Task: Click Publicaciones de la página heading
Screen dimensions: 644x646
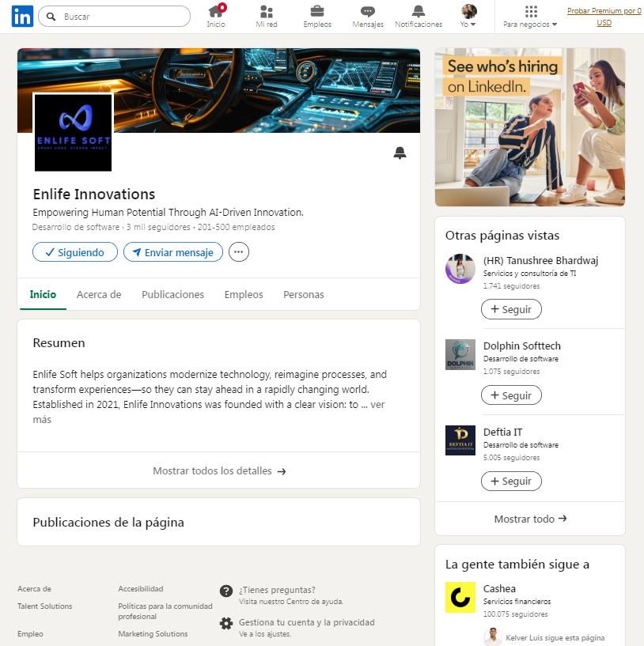Action: 108,523
